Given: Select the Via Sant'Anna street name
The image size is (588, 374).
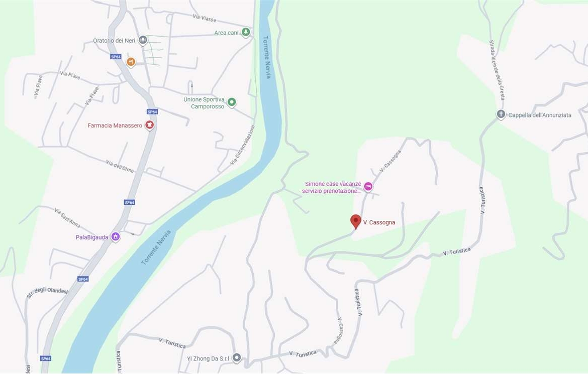Looking at the screenshot, I should [67, 218].
